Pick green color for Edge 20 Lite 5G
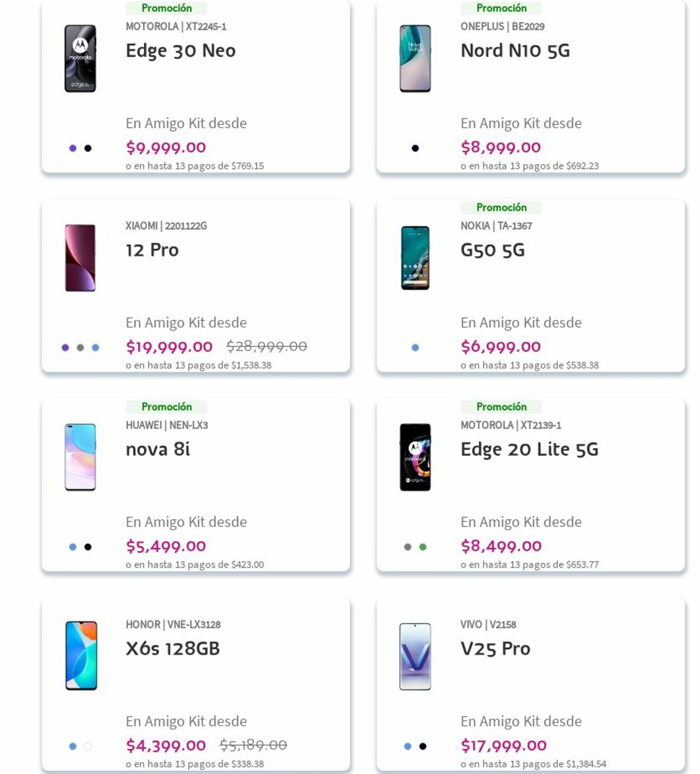700x774 pixels. 423,547
